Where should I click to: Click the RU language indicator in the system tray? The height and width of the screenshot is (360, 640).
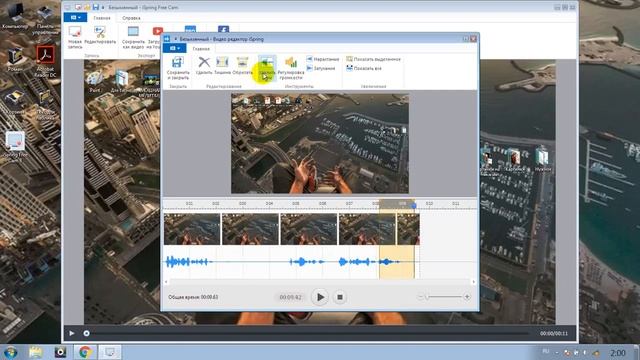coord(545,351)
